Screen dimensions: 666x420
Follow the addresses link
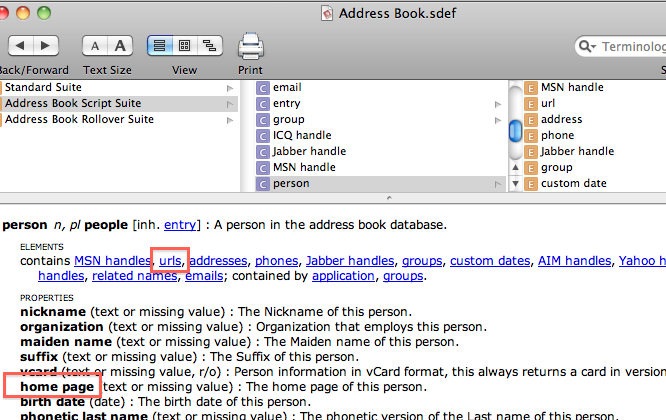pyautogui.click(x=218, y=261)
